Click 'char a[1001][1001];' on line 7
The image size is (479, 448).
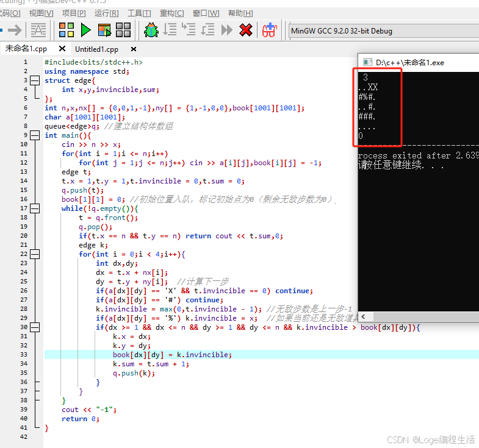click(85, 117)
